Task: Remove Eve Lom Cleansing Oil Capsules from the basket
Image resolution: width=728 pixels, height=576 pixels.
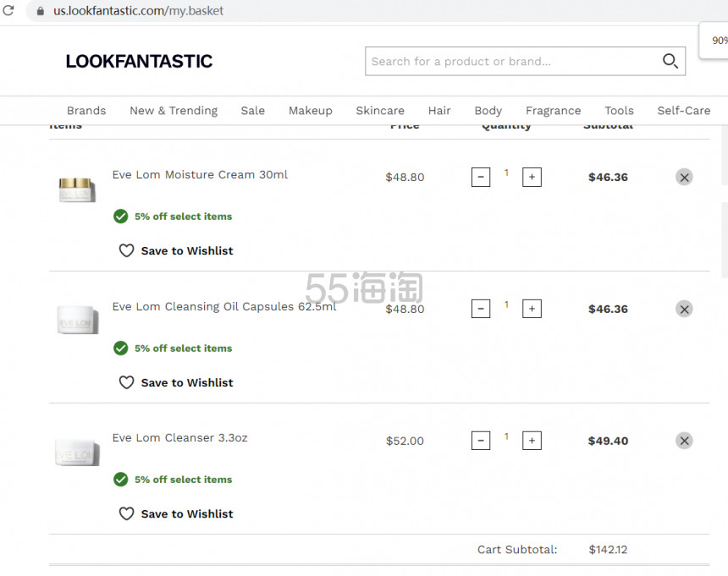Action: pos(684,310)
